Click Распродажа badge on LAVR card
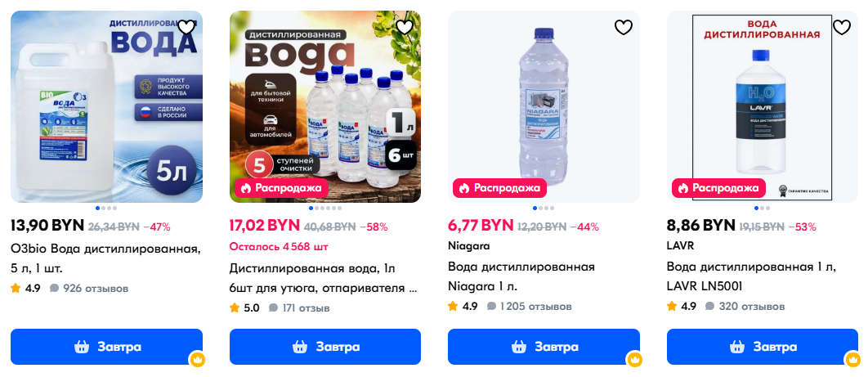The image size is (868, 377). coord(717,188)
